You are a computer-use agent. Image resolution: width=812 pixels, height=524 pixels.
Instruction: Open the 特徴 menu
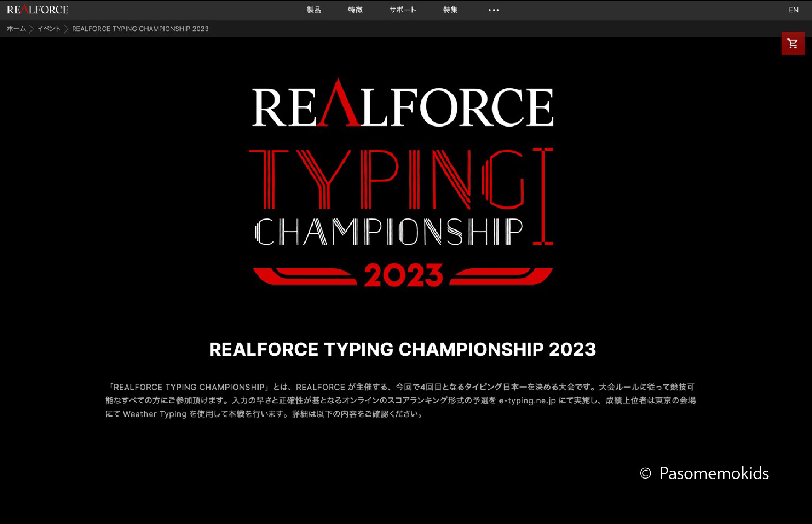click(355, 10)
